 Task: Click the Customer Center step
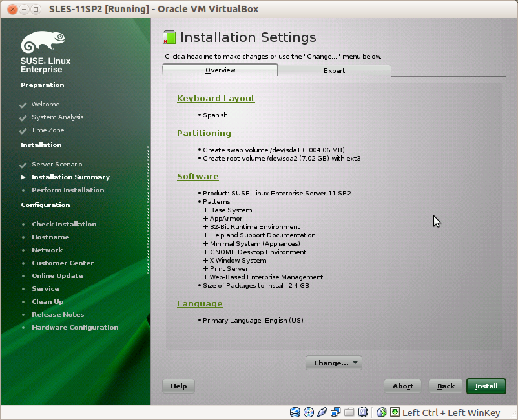63,263
